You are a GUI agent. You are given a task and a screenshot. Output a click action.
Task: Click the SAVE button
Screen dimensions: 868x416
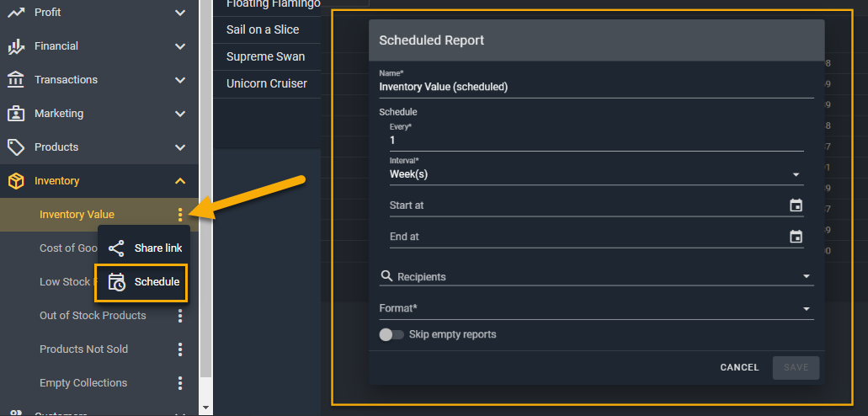(796, 367)
